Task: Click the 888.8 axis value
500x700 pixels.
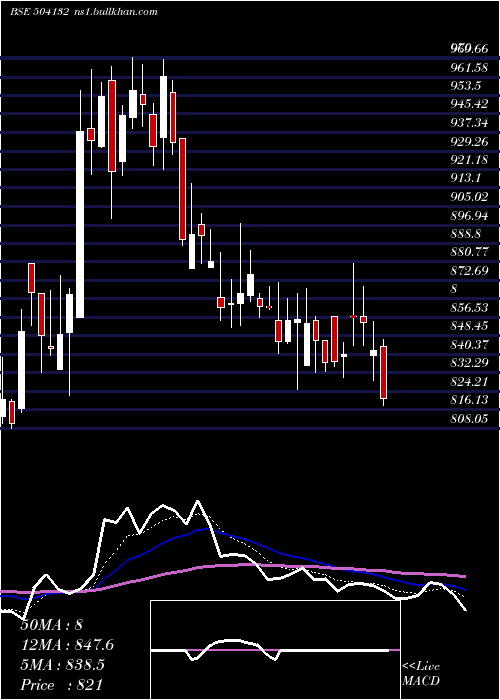Action: tap(465, 233)
